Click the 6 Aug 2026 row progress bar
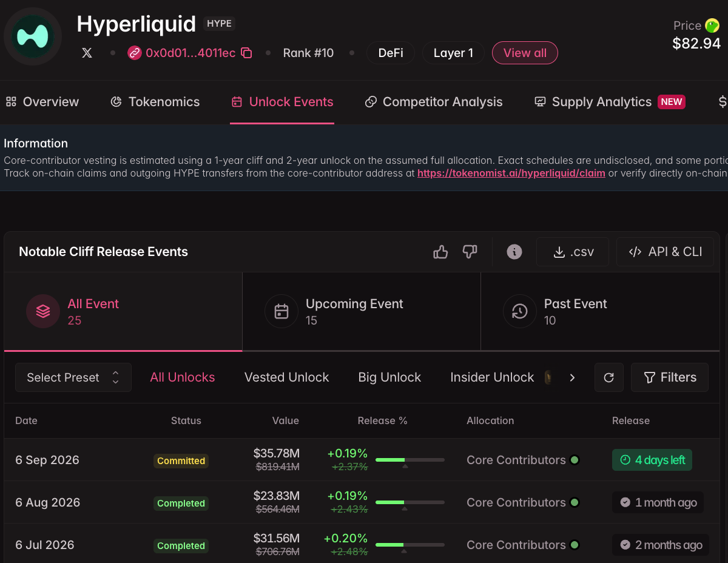 click(410, 502)
